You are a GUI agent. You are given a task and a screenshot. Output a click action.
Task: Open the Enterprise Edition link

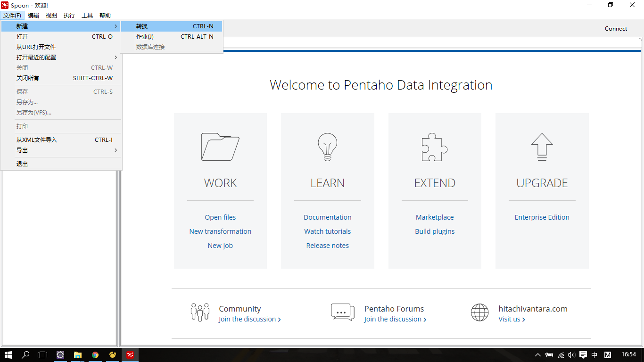coord(542,217)
